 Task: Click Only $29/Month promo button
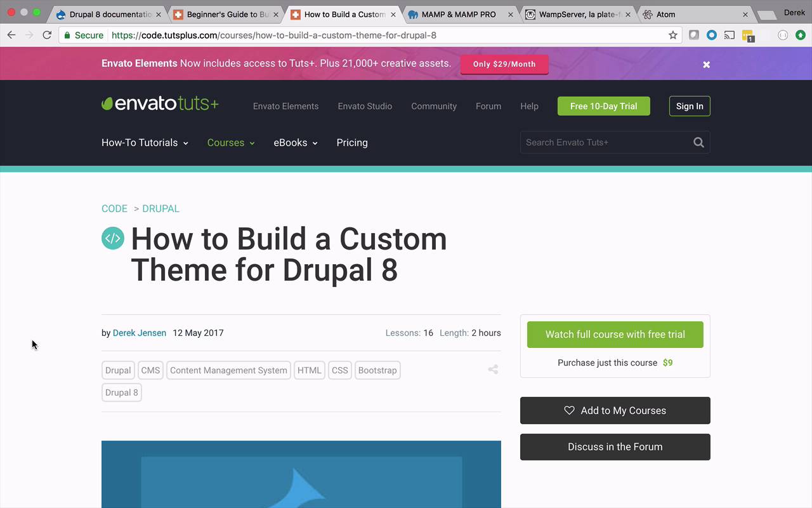click(504, 64)
